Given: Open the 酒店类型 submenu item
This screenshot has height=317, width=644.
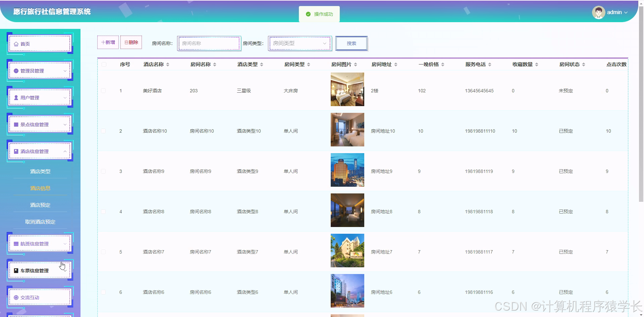Looking at the screenshot, I should (40, 171).
